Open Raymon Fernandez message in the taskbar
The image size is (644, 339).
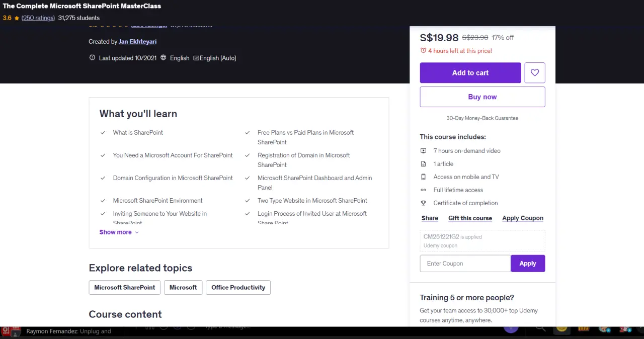[68, 331]
